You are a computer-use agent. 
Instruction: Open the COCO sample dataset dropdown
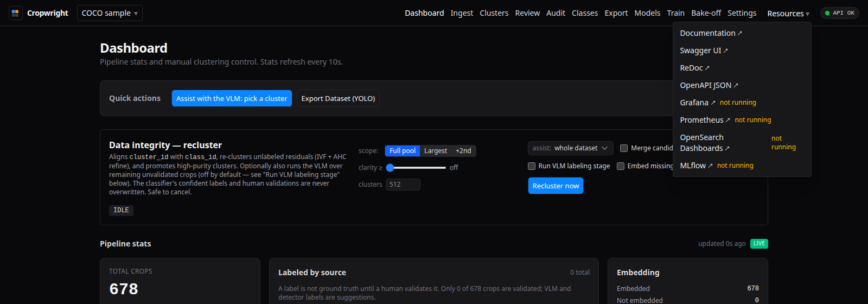pyautogui.click(x=110, y=13)
